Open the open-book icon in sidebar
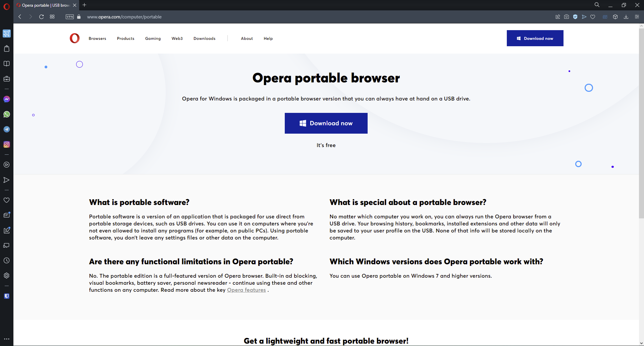The width and height of the screenshot is (644, 346). 7,64
